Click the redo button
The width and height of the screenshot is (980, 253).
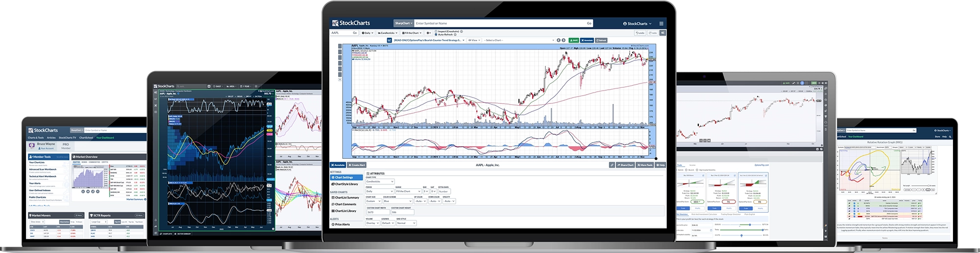coord(652,33)
